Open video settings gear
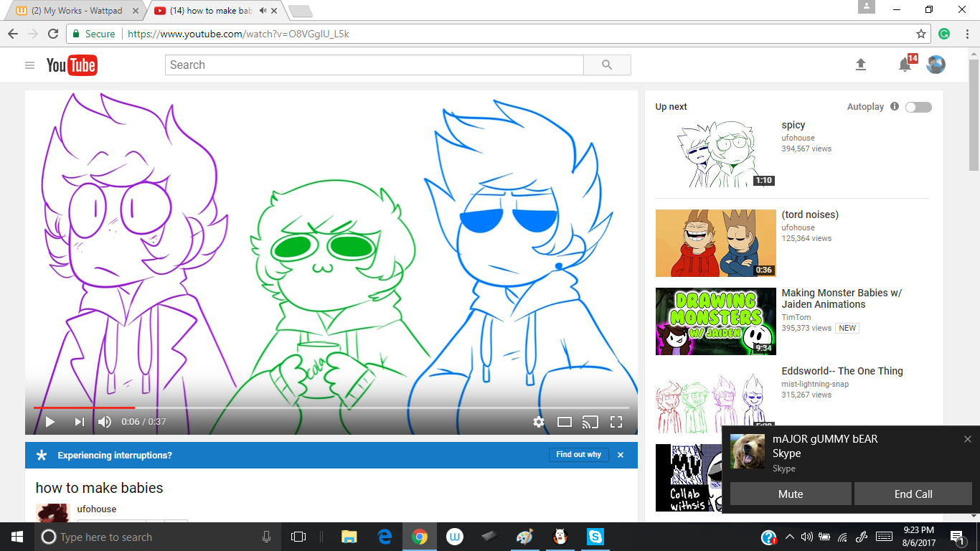 539,422
